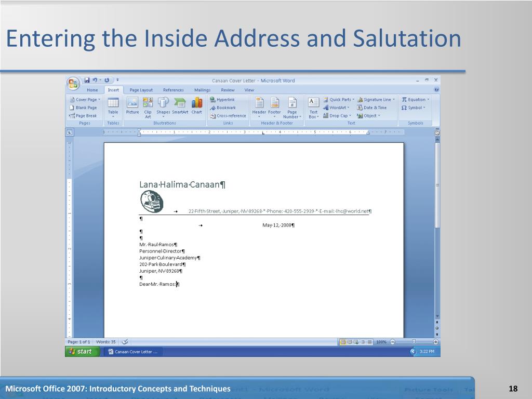Click the proofing check icon in status bar
This screenshot has height=399, width=532.
[x=125, y=342]
